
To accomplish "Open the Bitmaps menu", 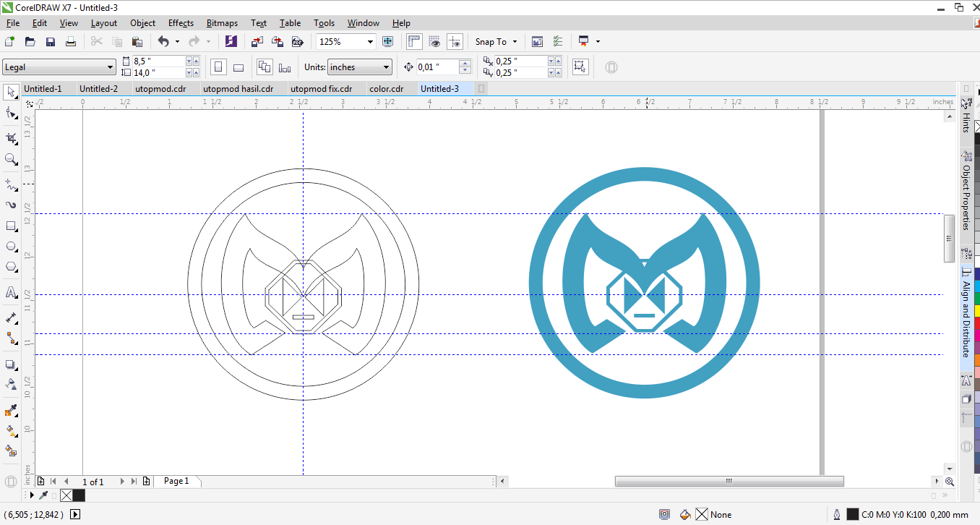I will pyautogui.click(x=222, y=23).
